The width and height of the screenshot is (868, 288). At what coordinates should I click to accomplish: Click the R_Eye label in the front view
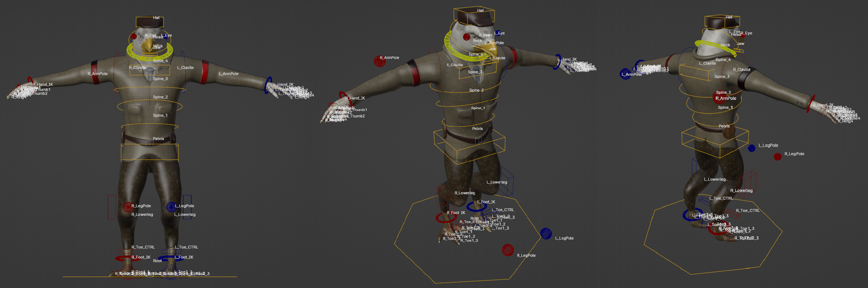[150, 35]
